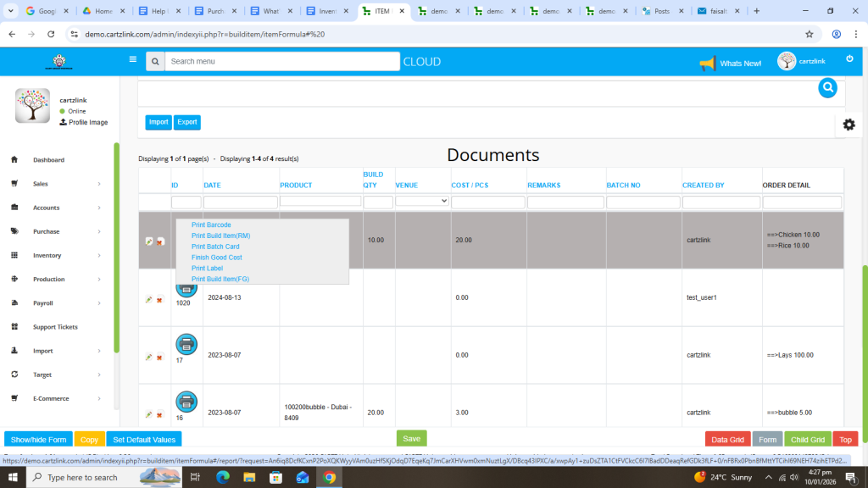Select Print Barcode from context menu
The width and height of the screenshot is (868, 488).
click(x=211, y=225)
